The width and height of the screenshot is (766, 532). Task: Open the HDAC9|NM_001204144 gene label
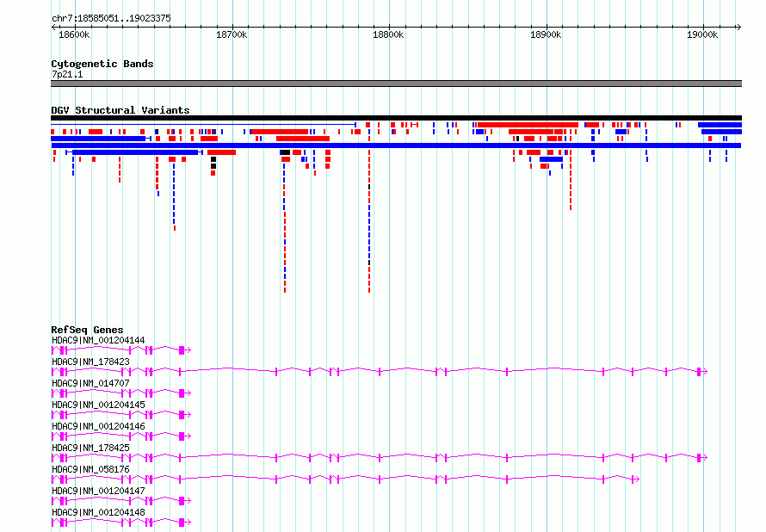(98, 341)
